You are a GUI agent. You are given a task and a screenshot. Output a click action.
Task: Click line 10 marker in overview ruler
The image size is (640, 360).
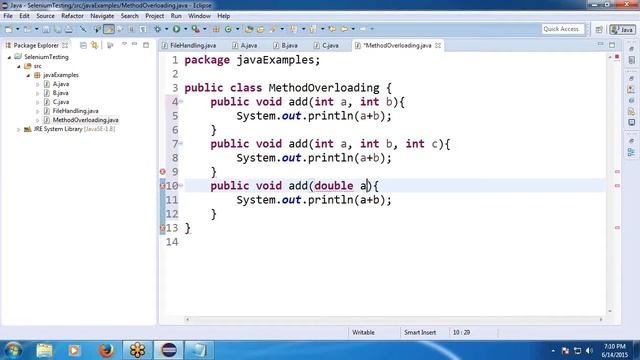tap(617, 186)
